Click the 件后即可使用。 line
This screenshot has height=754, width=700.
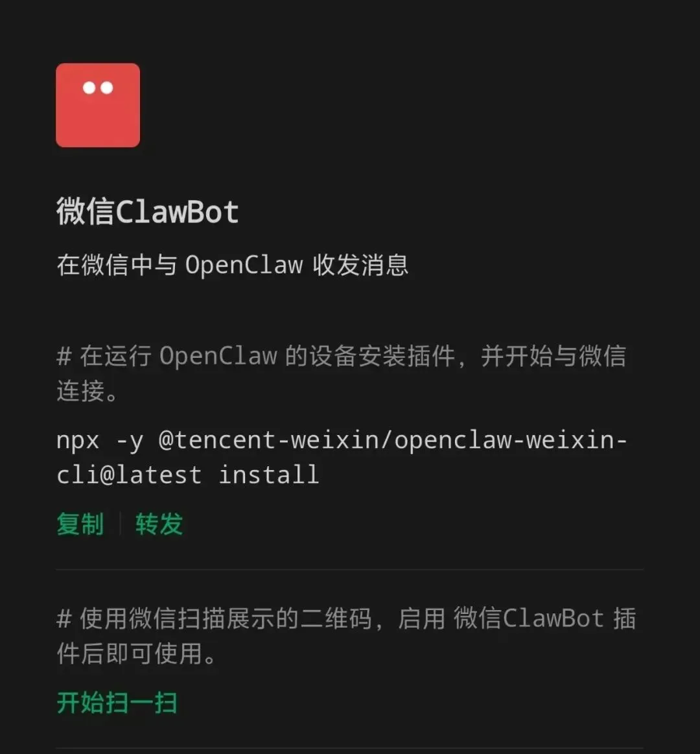point(137,654)
